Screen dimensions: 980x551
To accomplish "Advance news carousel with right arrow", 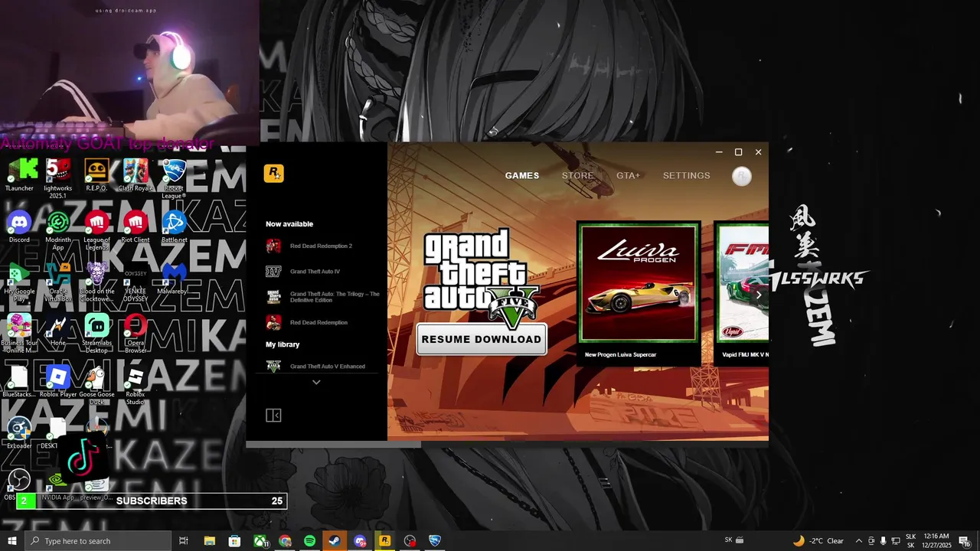I will click(759, 295).
